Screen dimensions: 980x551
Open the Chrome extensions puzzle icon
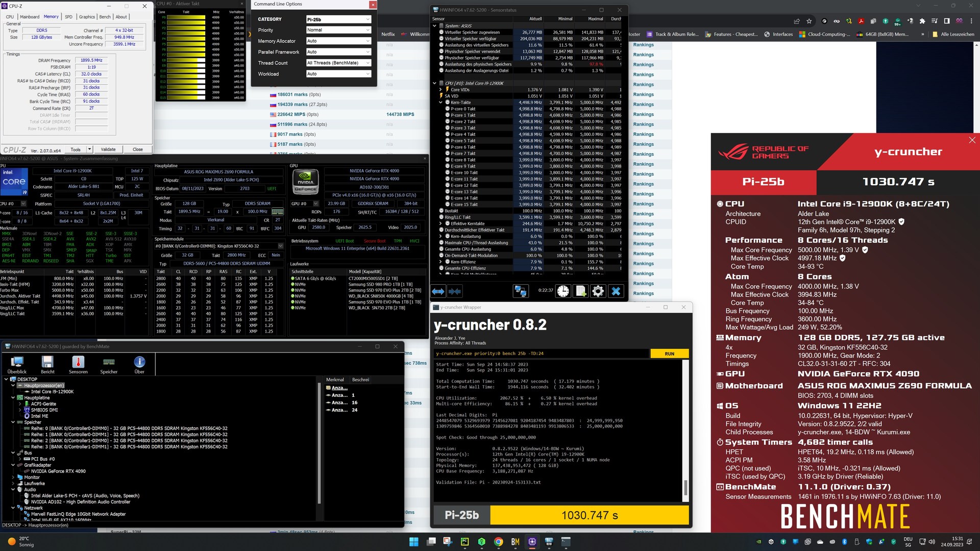(922, 21)
